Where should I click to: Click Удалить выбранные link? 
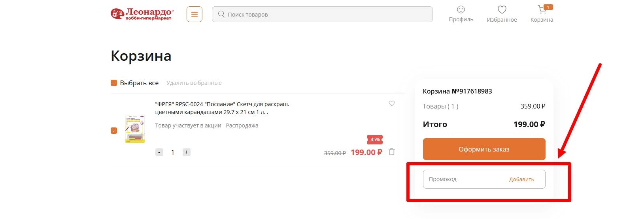click(x=194, y=83)
